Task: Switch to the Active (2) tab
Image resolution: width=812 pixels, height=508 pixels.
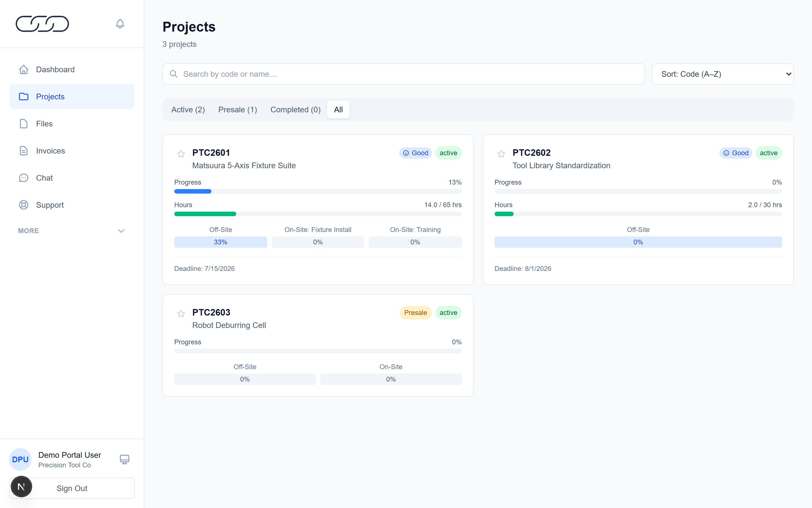Action: (188, 110)
